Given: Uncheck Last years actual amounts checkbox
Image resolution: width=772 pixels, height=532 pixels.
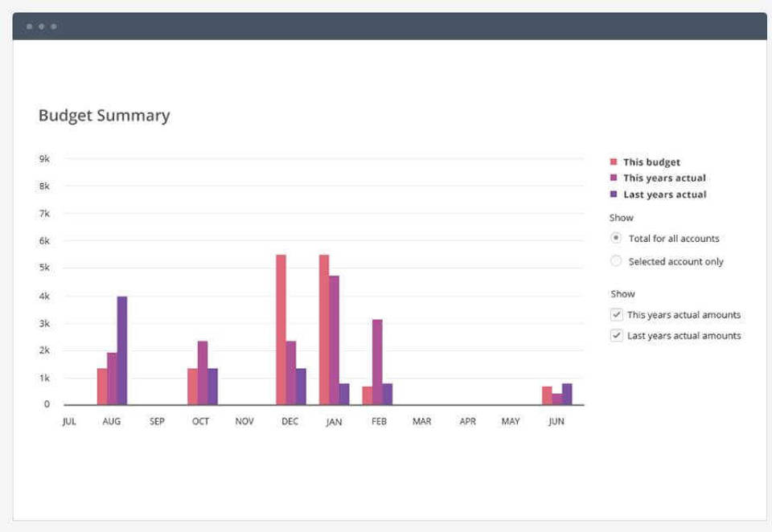Looking at the screenshot, I should point(617,336).
